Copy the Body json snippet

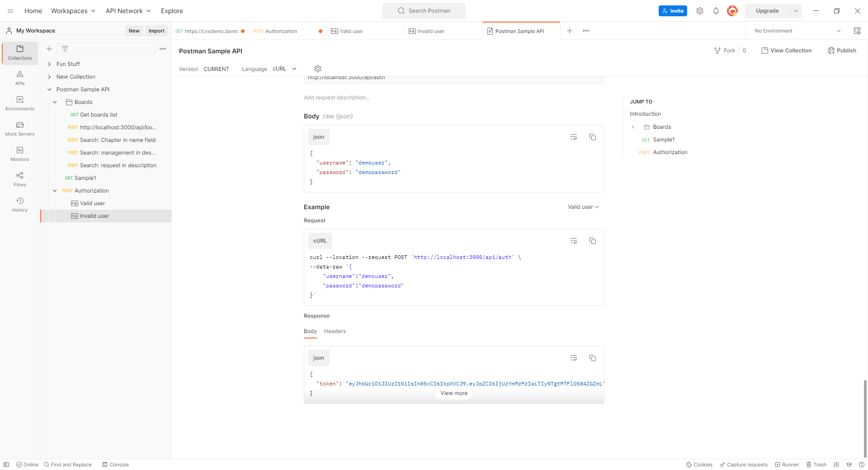point(593,137)
